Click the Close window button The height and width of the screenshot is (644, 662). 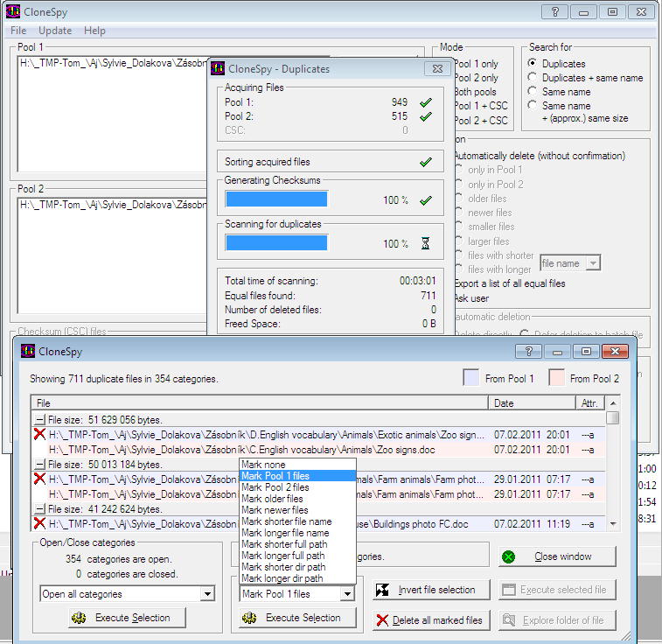point(557,556)
